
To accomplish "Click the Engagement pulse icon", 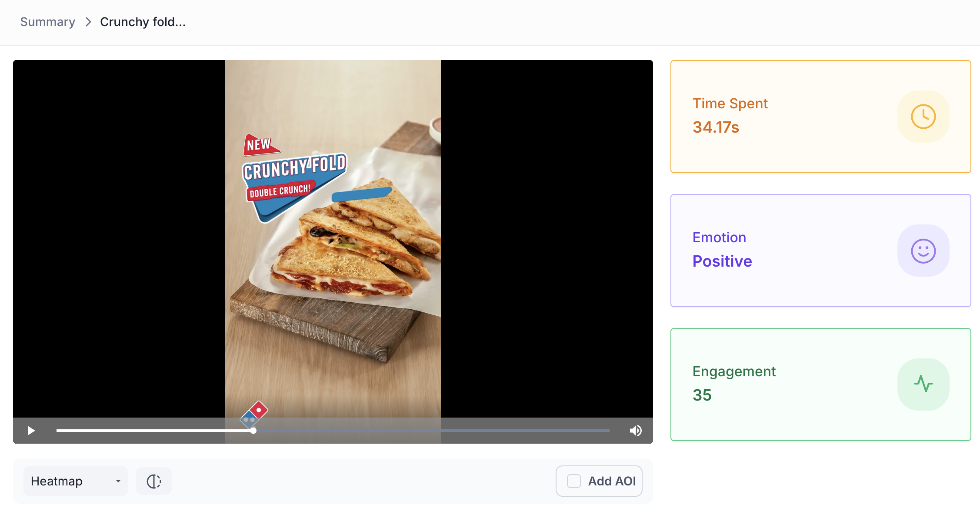I will (x=923, y=385).
